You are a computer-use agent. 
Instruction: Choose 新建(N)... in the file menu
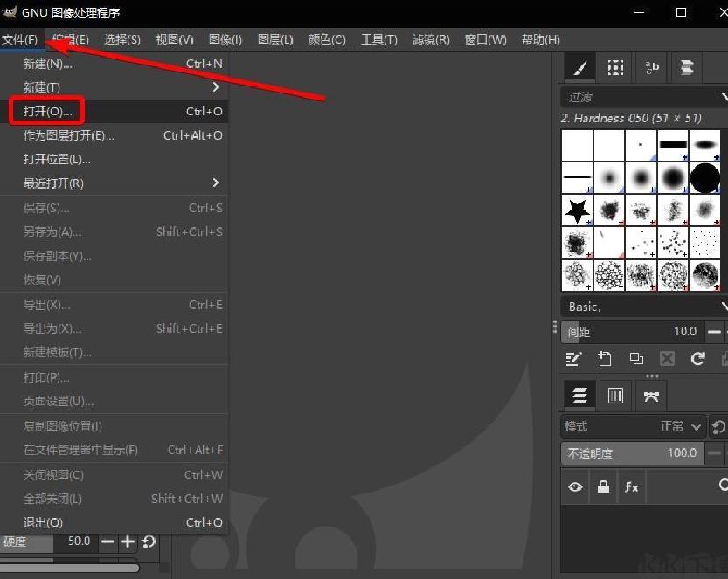click(x=114, y=64)
